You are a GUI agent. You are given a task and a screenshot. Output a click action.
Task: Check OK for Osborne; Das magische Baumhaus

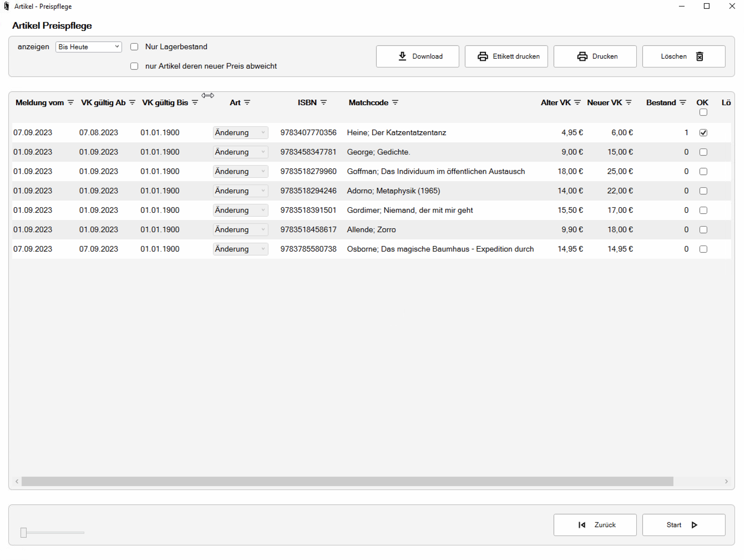pyautogui.click(x=703, y=249)
